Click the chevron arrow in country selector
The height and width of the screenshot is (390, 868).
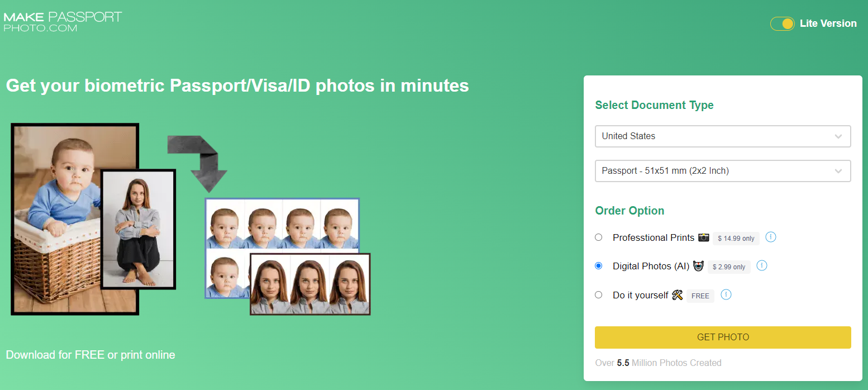(838, 136)
